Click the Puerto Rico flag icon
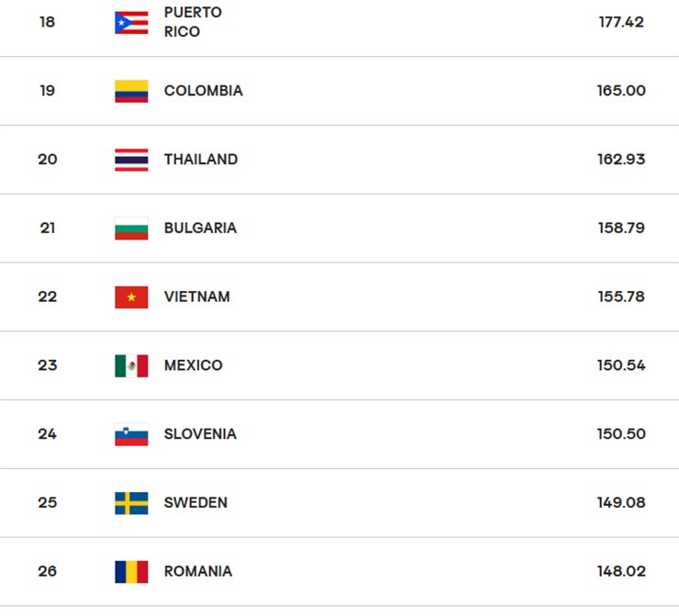Image resolution: width=679 pixels, height=616 pixels. tap(131, 22)
